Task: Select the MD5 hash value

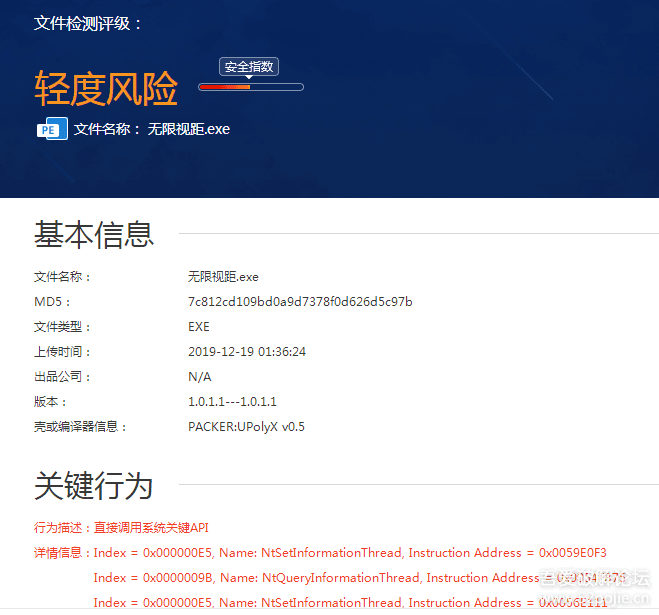Action: tap(300, 302)
